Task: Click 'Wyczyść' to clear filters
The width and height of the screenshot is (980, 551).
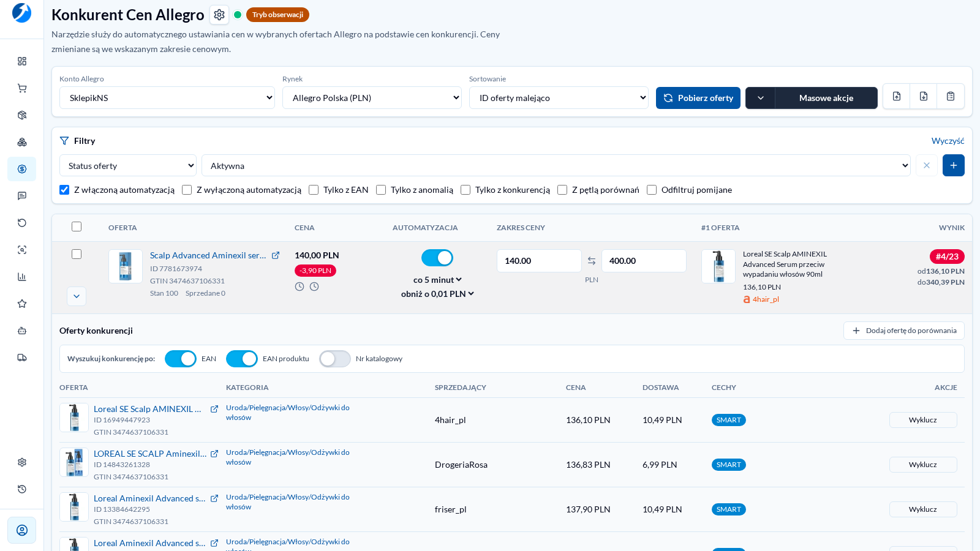Action: [948, 141]
